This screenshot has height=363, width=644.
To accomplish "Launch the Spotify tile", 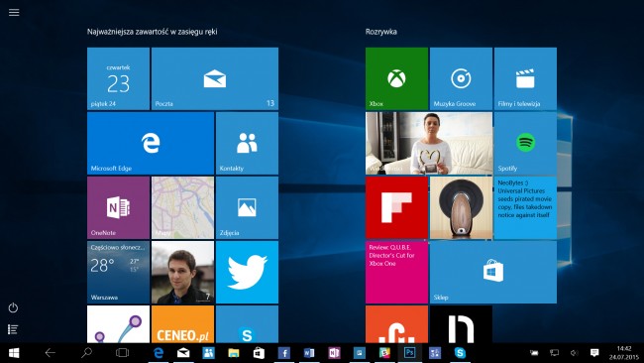I will (525, 143).
